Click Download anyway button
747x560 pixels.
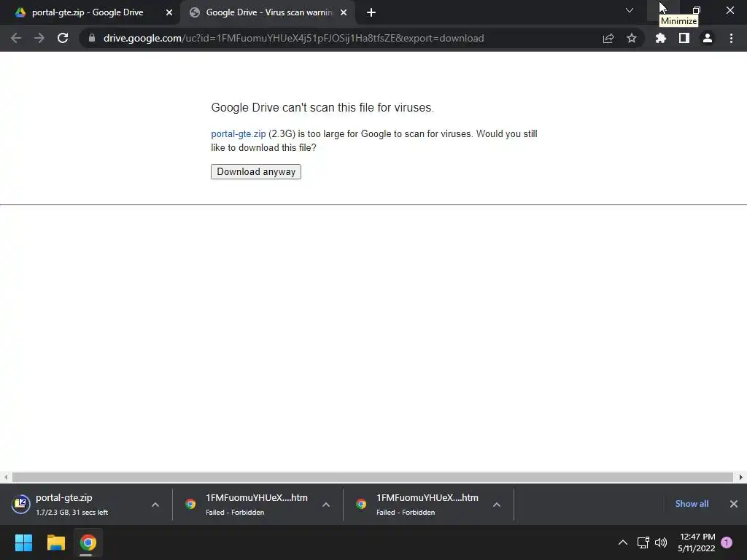pyautogui.click(x=256, y=171)
